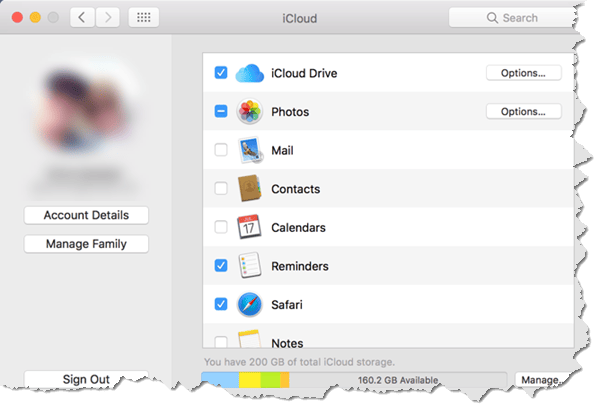Click the Reminders label

pyautogui.click(x=300, y=266)
